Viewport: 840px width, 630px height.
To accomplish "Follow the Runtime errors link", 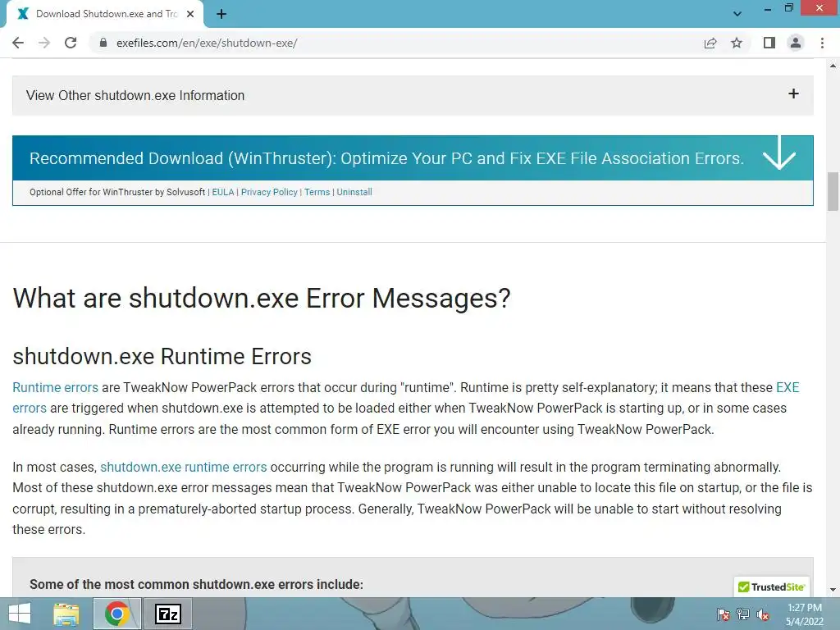I will click(55, 387).
